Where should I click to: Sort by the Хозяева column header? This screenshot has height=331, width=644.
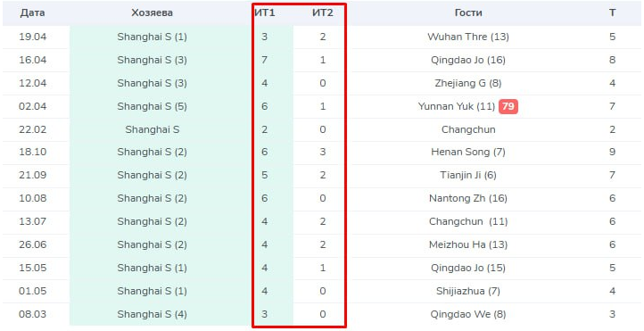(x=152, y=12)
